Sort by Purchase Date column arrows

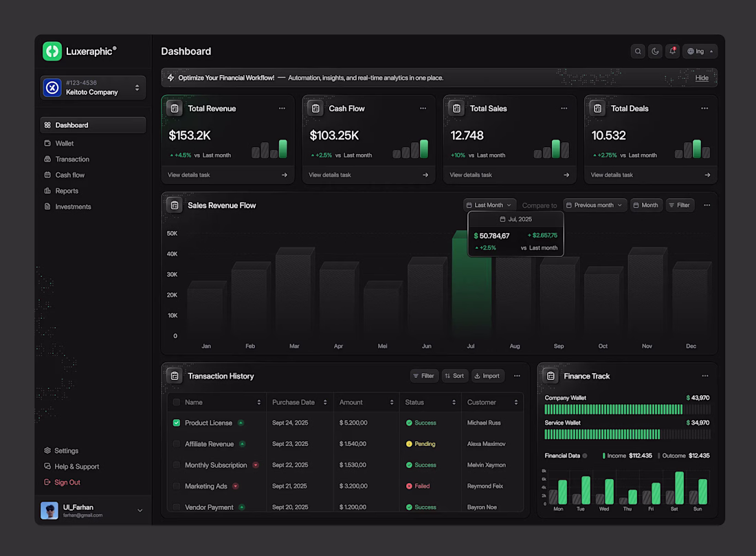tap(325, 402)
